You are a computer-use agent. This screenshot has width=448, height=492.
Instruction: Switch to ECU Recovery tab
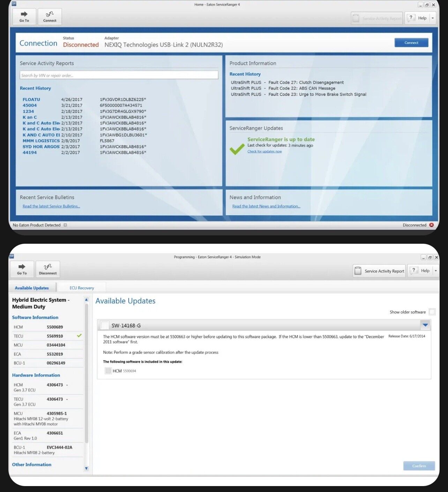tap(82, 288)
